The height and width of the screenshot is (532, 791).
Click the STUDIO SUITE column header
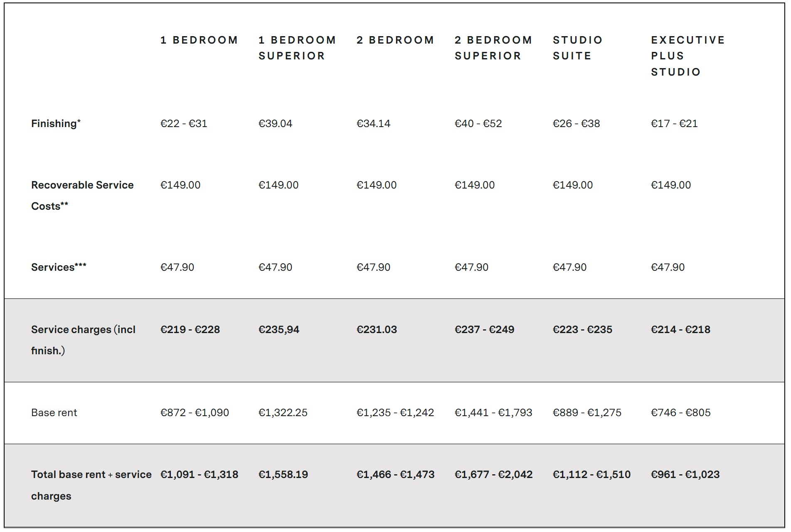[x=578, y=48]
